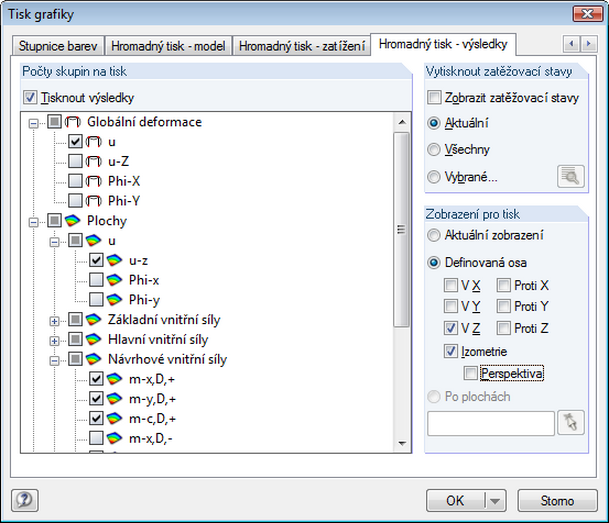
Task: Select the m-c,D,+ tree item label
Action: coord(152,419)
